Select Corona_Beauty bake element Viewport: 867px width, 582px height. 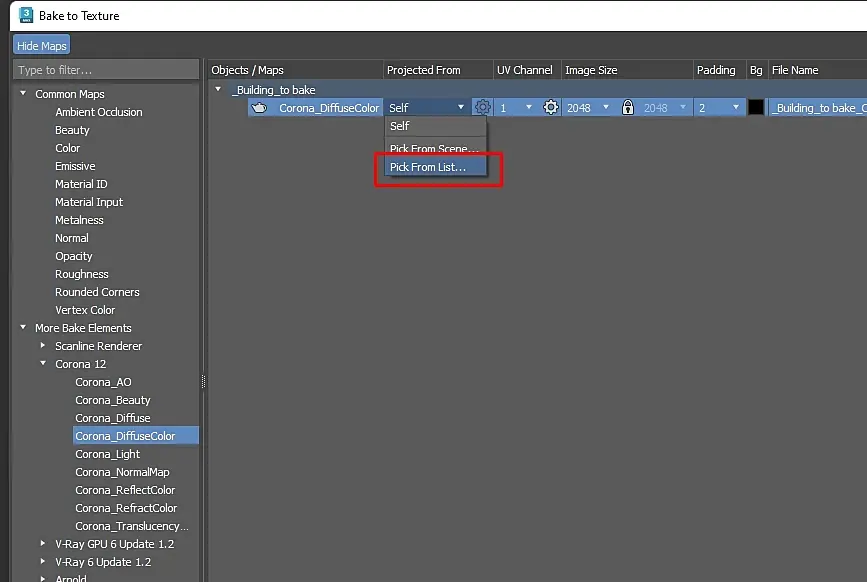(x=113, y=400)
